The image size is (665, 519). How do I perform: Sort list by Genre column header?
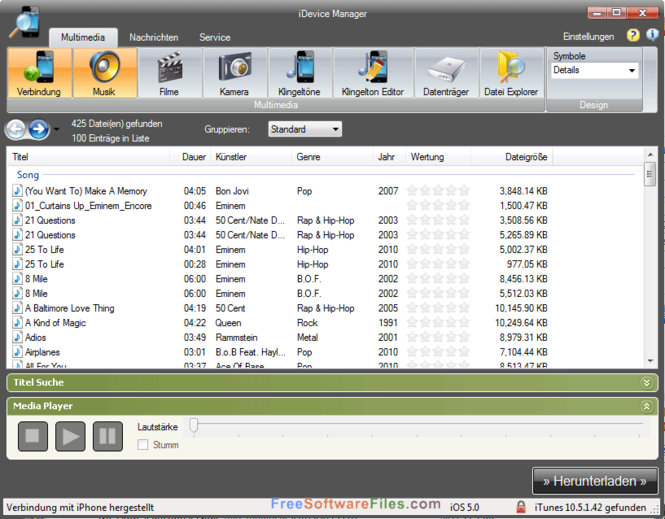tap(332, 157)
